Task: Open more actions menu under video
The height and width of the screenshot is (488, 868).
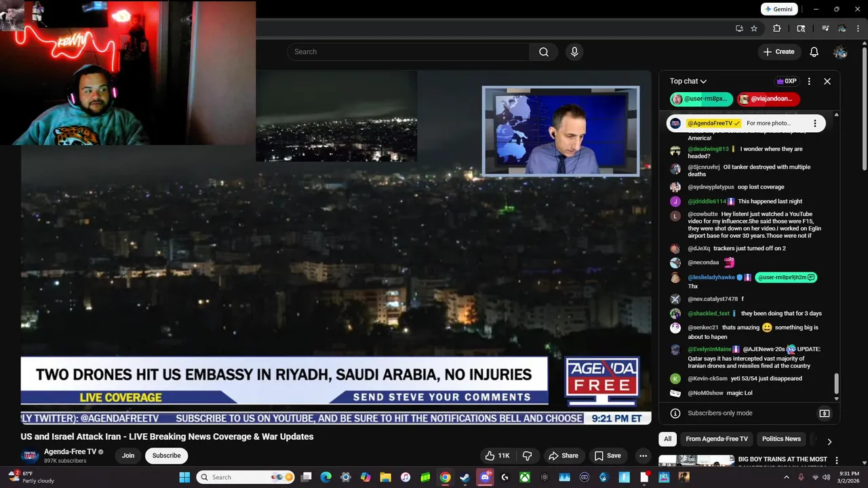Action: (x=643, y=456)
